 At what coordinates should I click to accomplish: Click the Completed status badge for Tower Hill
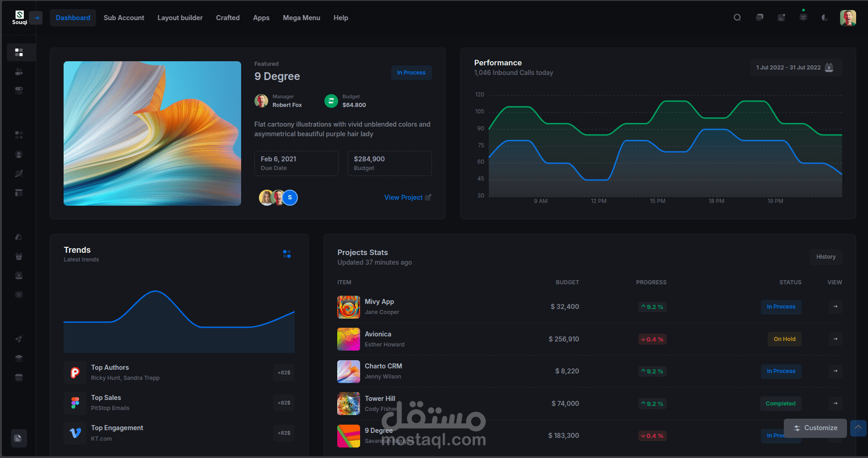(x=781, y=404)
